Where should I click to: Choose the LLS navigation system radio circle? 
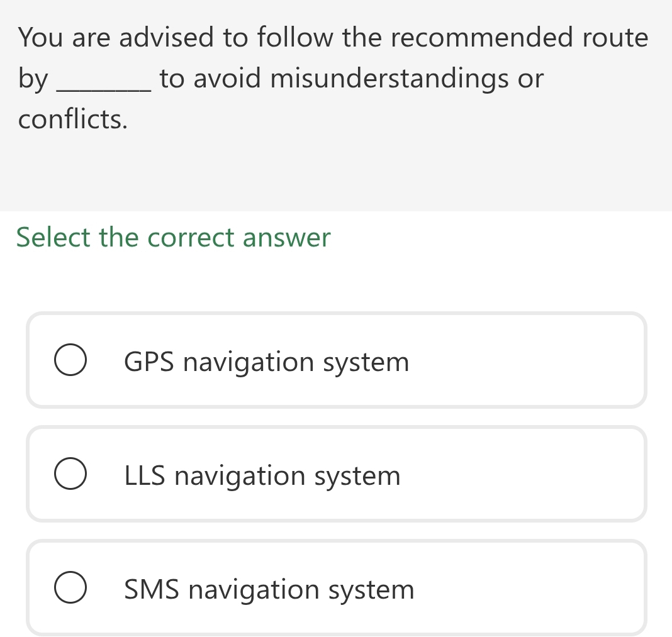70,474
